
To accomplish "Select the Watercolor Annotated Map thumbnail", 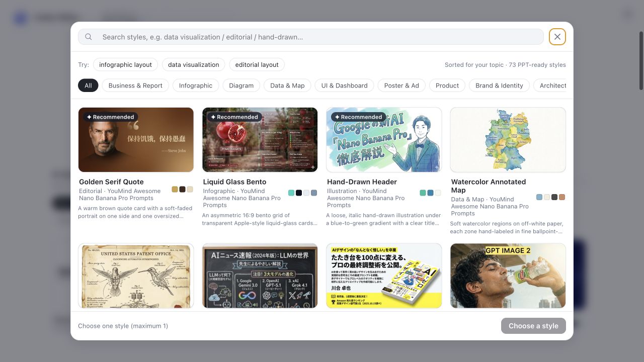I will pos(508,140).
